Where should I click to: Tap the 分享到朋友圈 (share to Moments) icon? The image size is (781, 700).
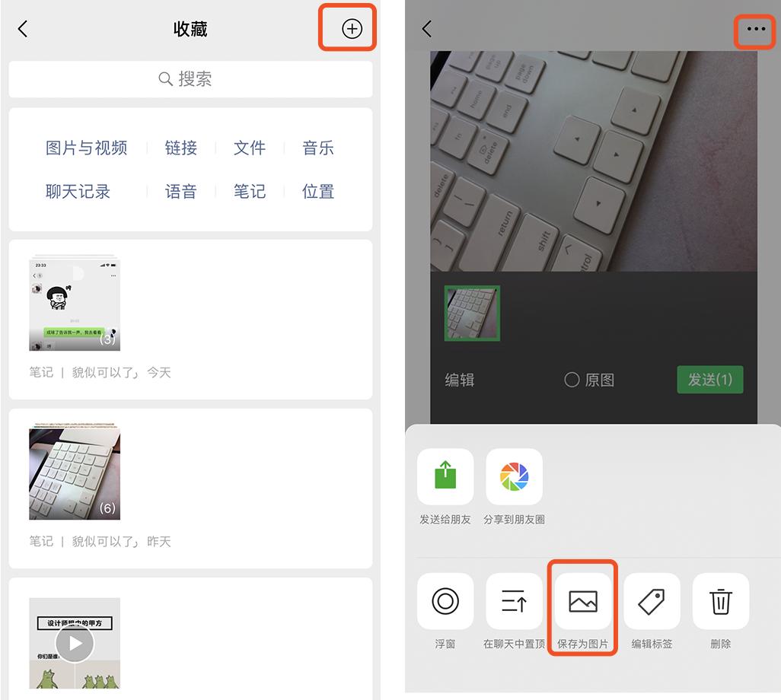pyautogui.click(x=514, y=477)
